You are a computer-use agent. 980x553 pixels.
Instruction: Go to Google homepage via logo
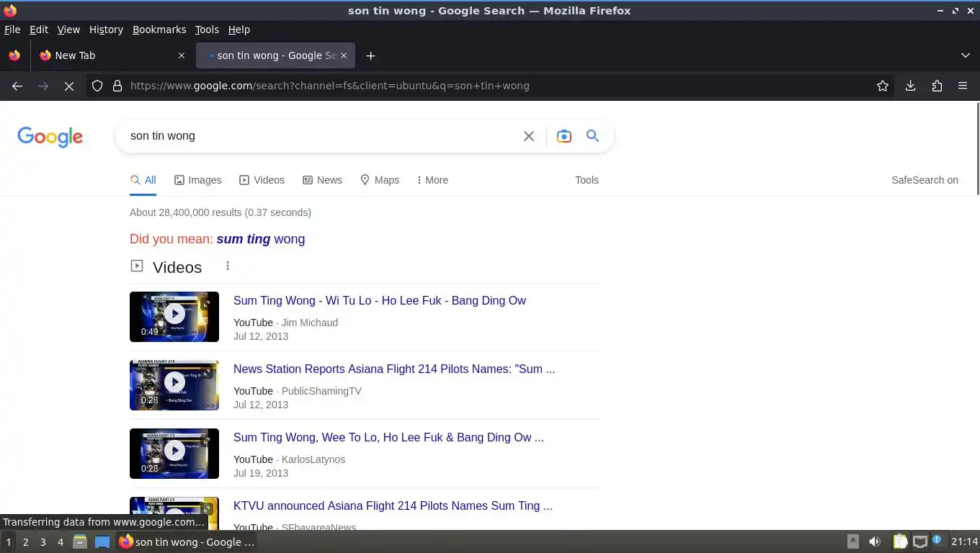point(50,137)
